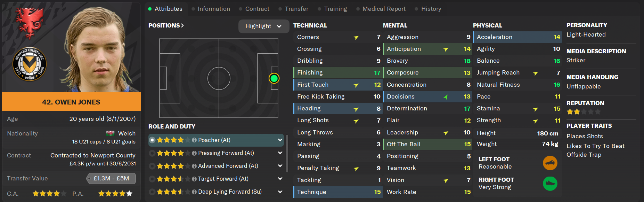Image resolution: width=644 pixels, height=202 pixels.
Task: Select the Poacher (At) role radio button
Action: (152, 140)
